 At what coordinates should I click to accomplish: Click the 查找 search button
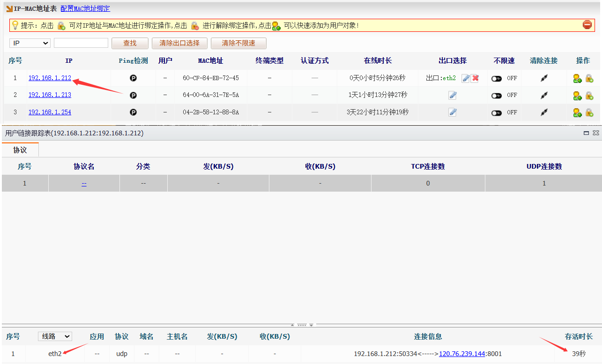point(130,43)
